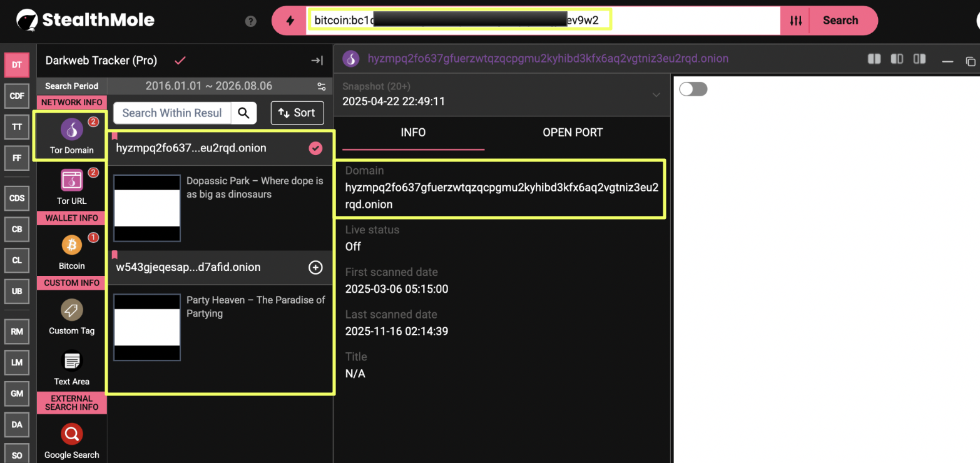Screen dimensions: 980x463
Task: Click first scanned date "2025-03-06 05:15:00"
Action: pyautogui.click(x=397, y=289)
